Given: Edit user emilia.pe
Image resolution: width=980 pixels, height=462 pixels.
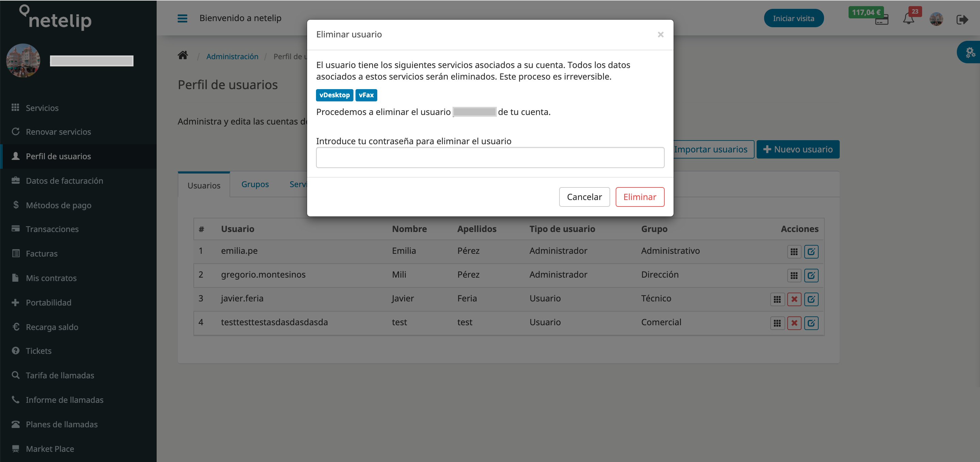Looking at the screenshot, I should [811, 252].
